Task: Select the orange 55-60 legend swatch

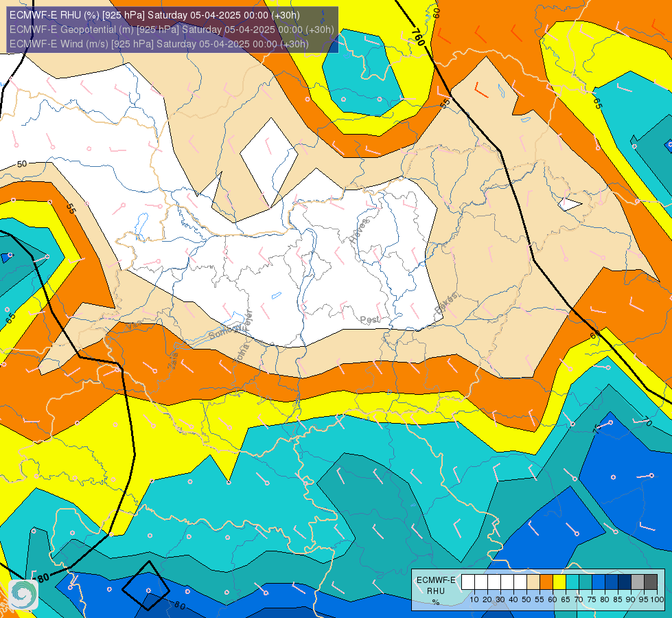Action: click(546, 582)
